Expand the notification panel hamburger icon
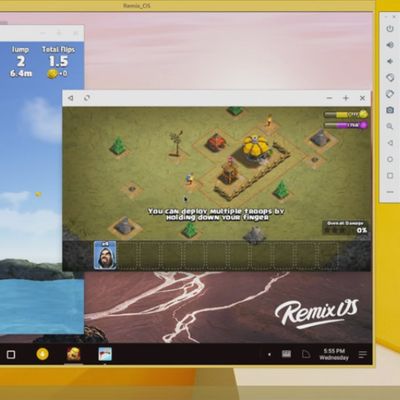Viewport: 400px width, 400px height. click(x=362, y=355)
